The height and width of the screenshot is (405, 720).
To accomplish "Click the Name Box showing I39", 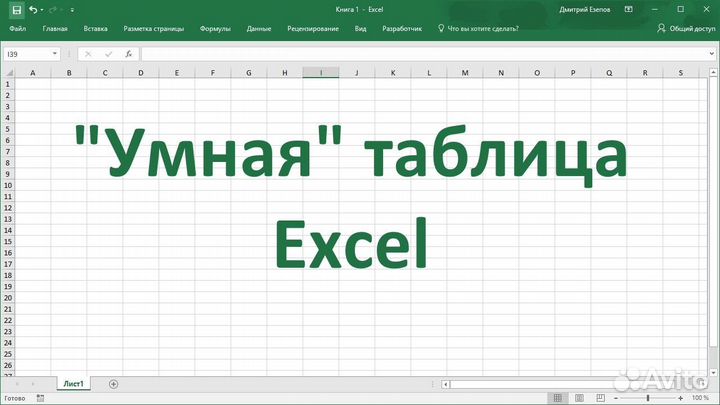I will point(27,54).
